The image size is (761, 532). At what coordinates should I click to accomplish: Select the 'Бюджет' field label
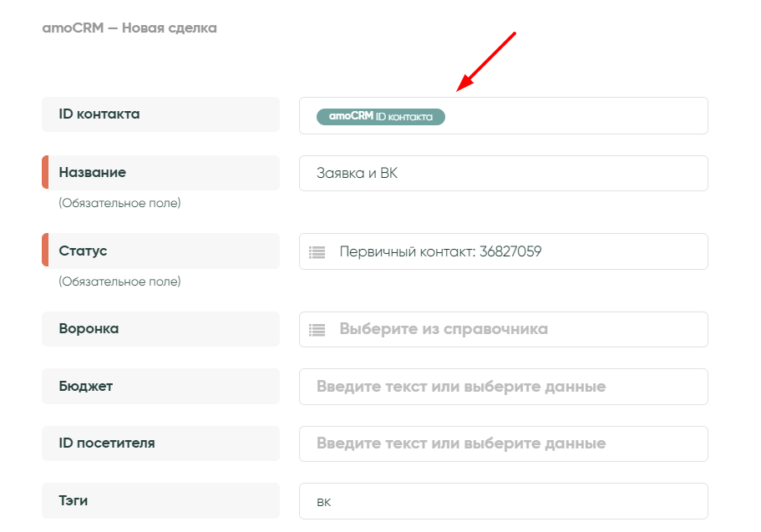click(85, 387)
